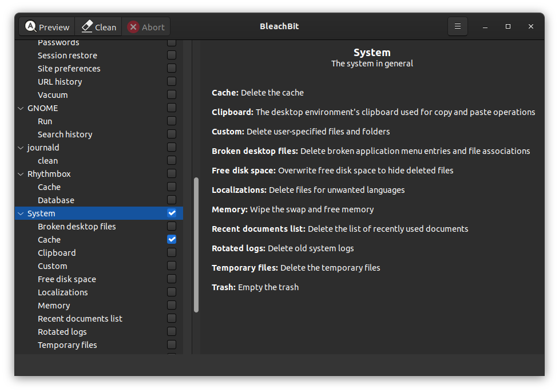Screen dimensions: 559x392
Task: Collapse the System tree group
Action: click(21, 213)
